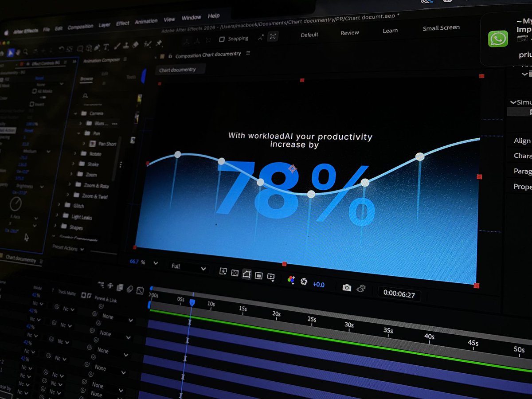
Task: Open the Preset Actions dropdown
Action: point(68,248)
